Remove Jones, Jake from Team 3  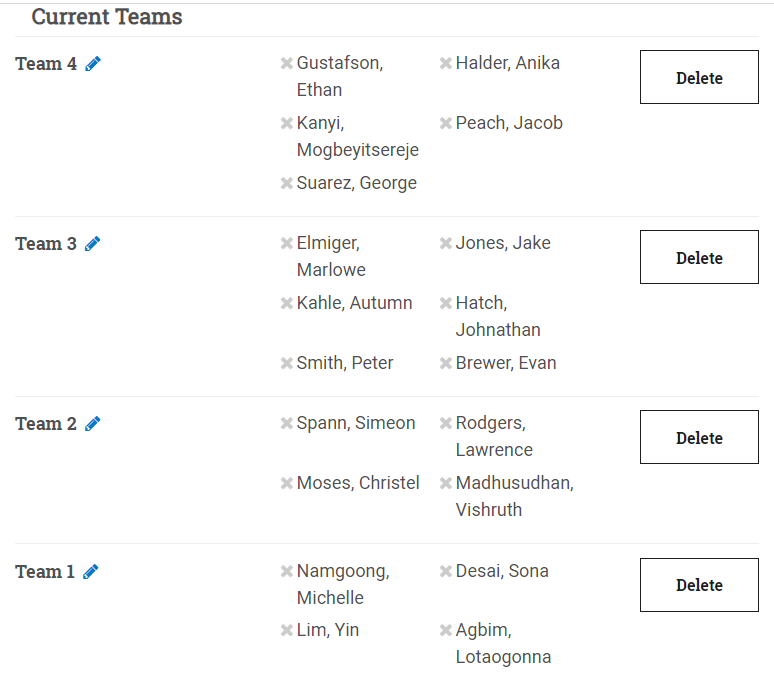(446, 244)
